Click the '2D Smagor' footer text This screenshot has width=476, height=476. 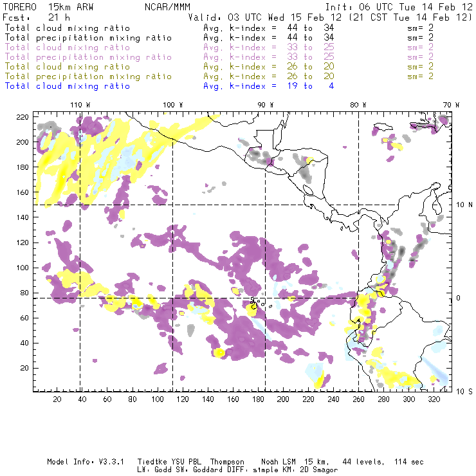(319, 470)
